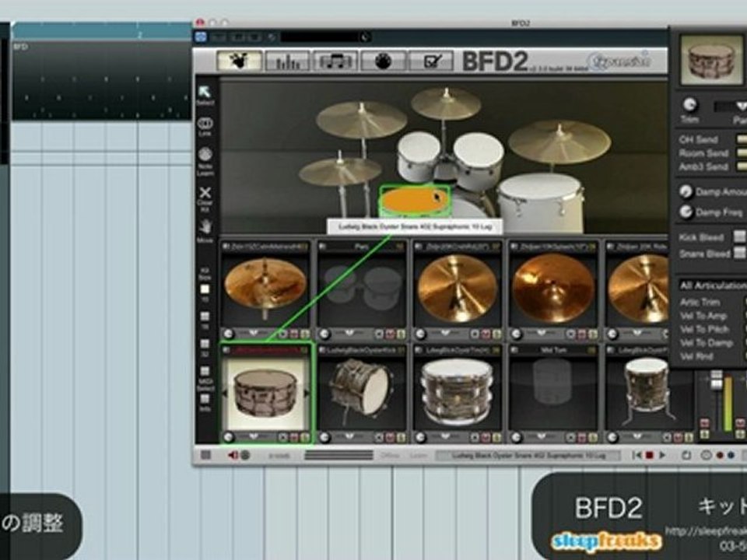The image size is (747, 560).
Task: Click the red dot status icon
Action: [720, 456]
